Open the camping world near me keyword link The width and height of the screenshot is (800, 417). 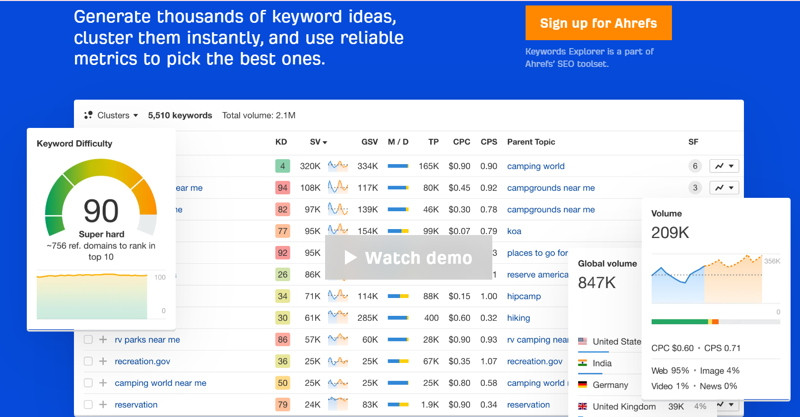160,383
